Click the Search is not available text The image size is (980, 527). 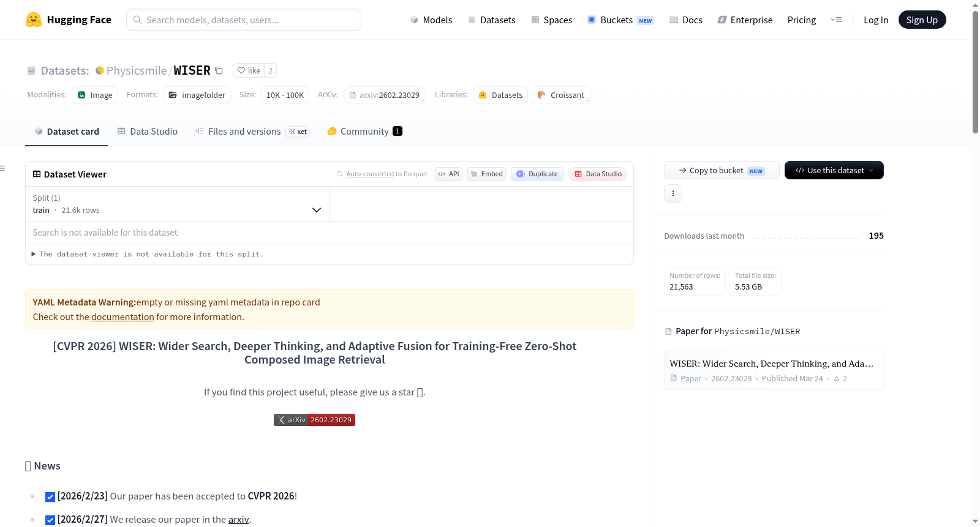click(105, 233)
